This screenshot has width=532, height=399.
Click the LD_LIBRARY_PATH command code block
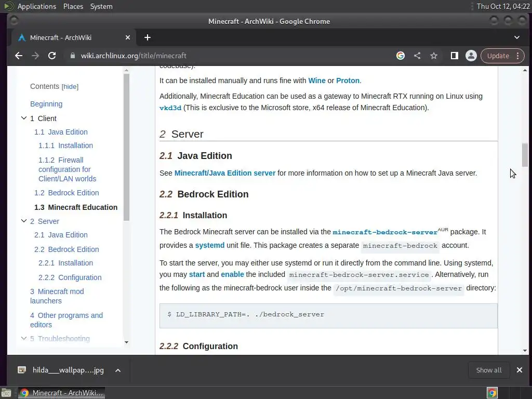[x=328, y=315]
